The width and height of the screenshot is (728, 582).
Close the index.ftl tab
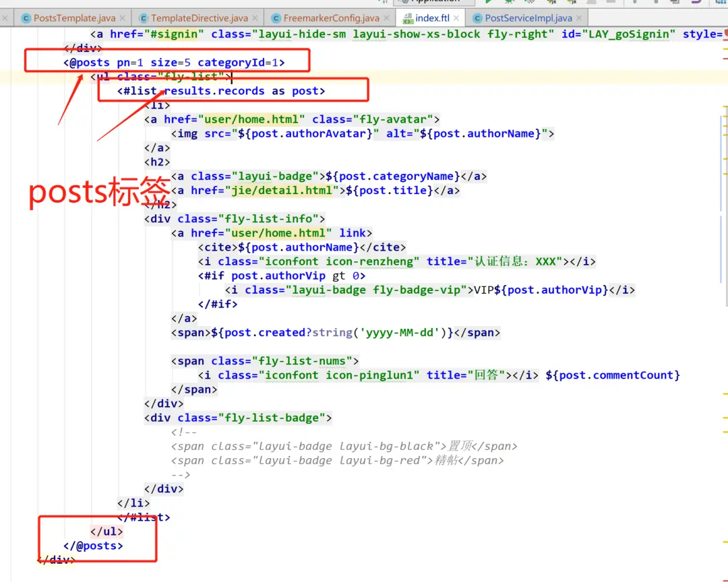point(456,18)
